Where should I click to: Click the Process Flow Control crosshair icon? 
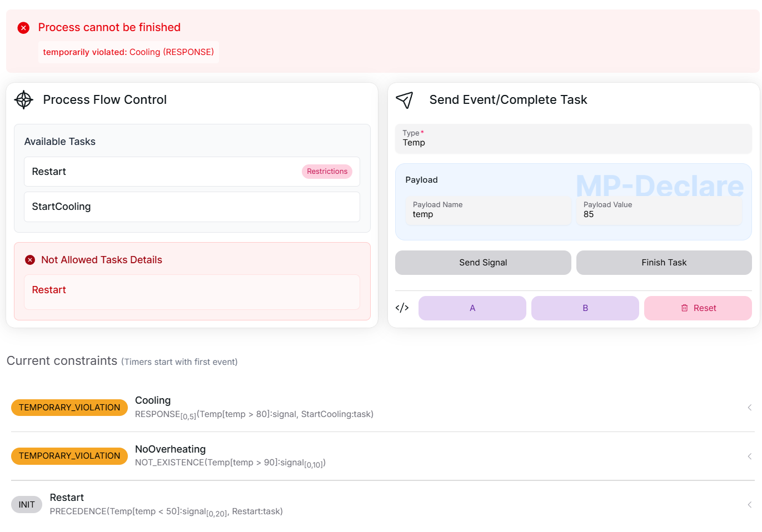pyautogui.click(x=24, y=100)
